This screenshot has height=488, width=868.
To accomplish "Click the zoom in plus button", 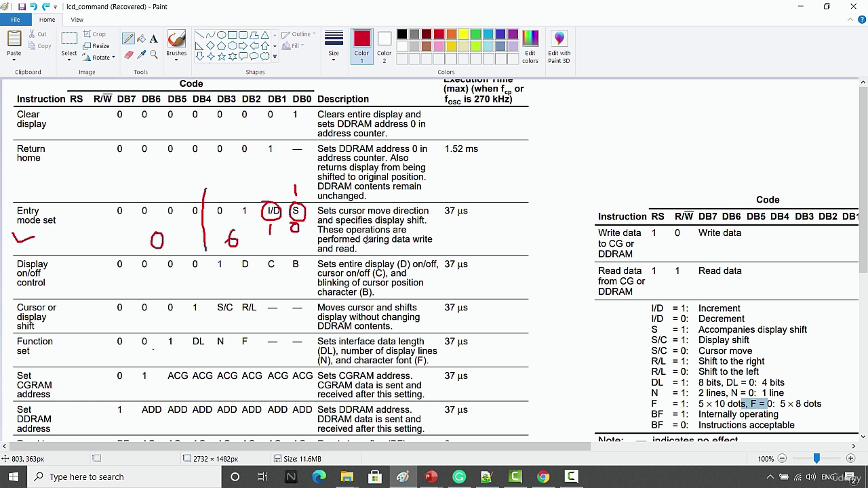I will [852, 459].
